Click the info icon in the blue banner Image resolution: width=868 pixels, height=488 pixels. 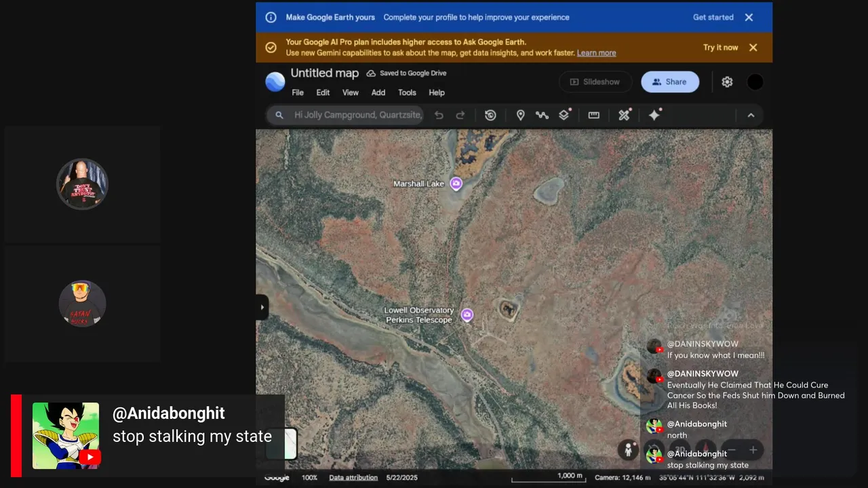pyautogui.click(x=271, y=18)
